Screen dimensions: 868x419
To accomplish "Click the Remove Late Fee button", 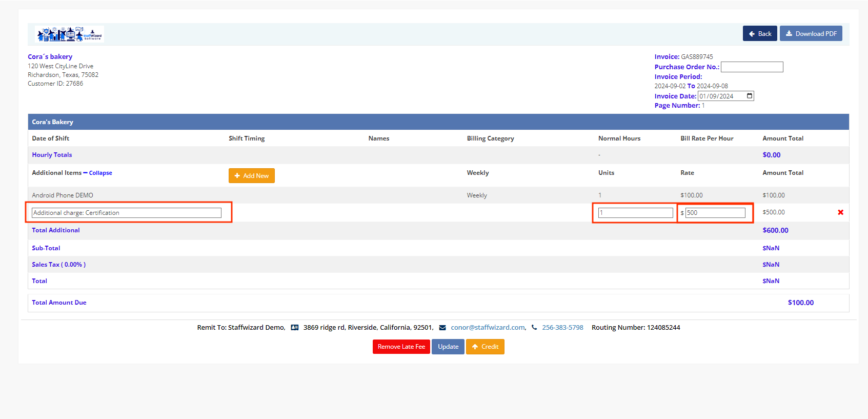I will (401, 347).
